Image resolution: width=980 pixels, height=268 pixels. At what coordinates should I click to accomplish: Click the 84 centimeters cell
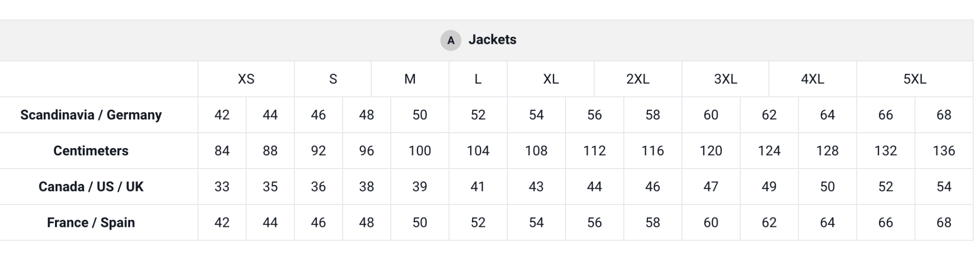pyautogui.click(x=222, y=150)
